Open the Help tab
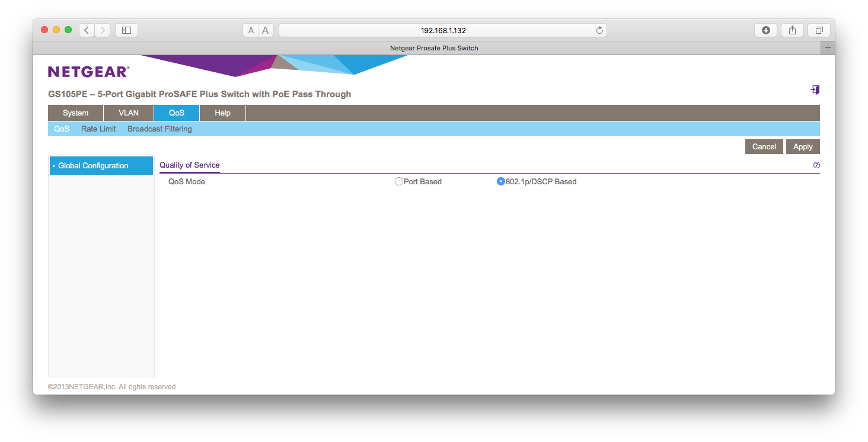 click(x=222, y=113)
